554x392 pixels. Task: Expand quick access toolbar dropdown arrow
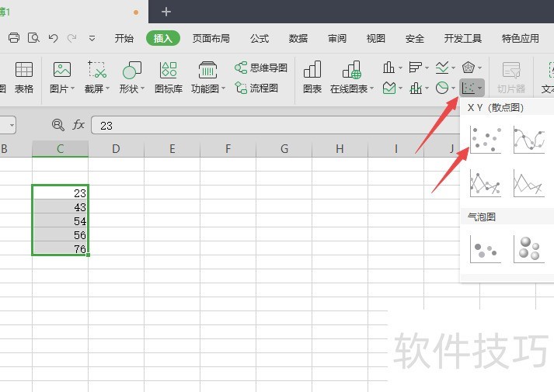pyautogui.click(x=92, y=38)
